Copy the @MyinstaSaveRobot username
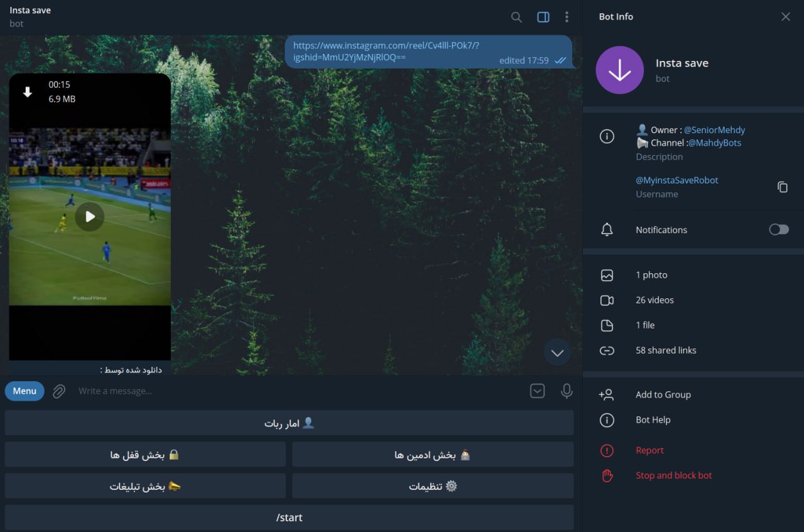This screenshot has height=532, width=804. (782, 187)
